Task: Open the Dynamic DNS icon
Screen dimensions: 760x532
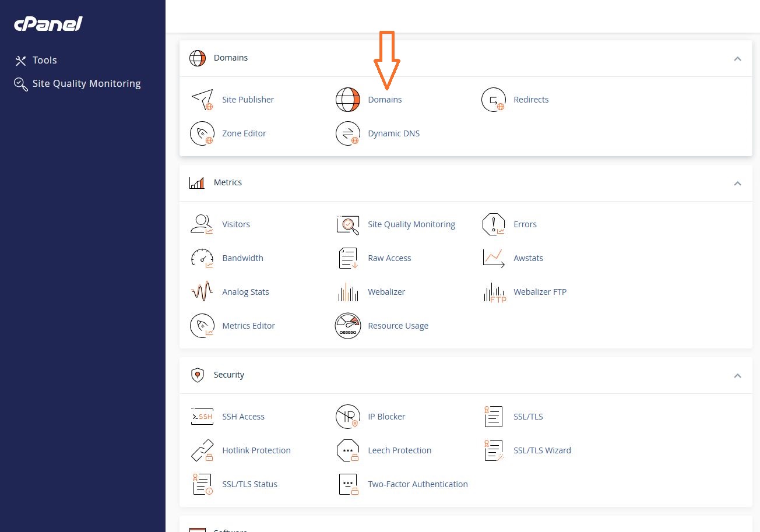Action: (x=348, y=133)
